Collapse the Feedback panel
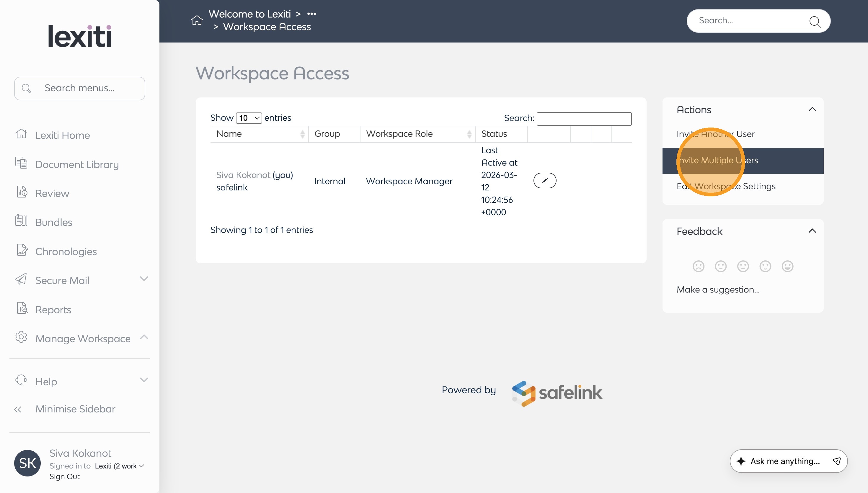The width and height of the screenshot is (868, 493). [812, 231]
